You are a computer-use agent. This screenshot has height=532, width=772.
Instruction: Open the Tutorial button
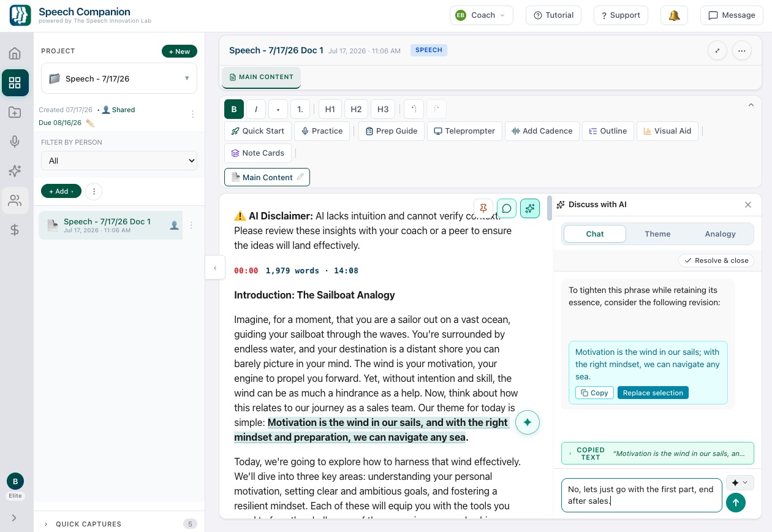tap(553, 15)
